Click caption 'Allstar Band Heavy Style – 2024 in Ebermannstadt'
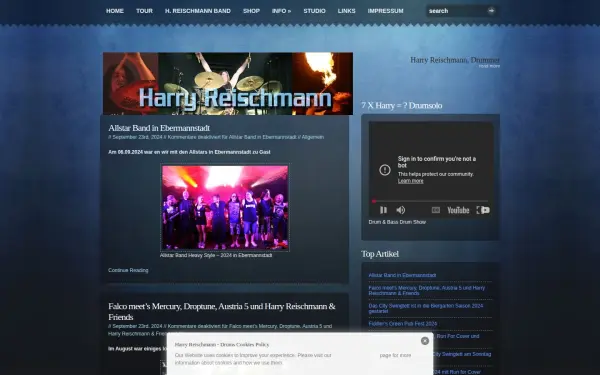This screenshot has width=600, height=375. (x=216, y=255)
